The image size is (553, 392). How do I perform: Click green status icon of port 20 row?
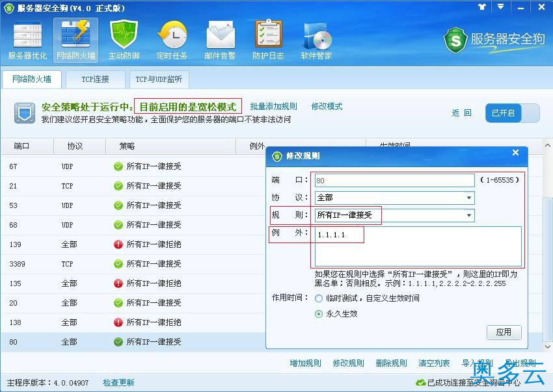118,303
